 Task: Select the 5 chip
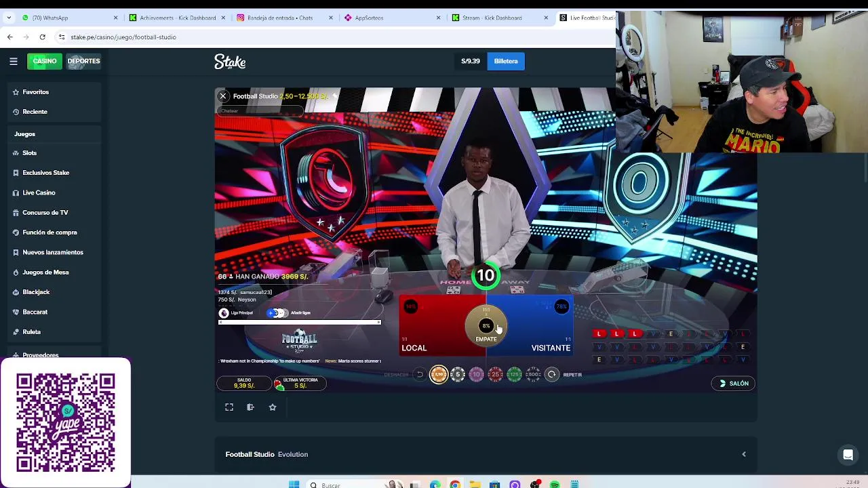click(458, 374)
